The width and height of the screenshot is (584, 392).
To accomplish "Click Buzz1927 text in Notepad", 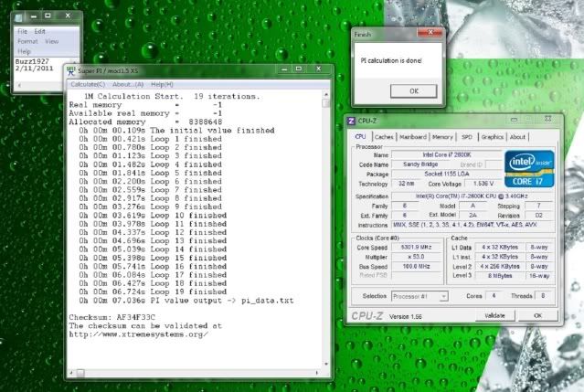I will [x=32, y=61].
